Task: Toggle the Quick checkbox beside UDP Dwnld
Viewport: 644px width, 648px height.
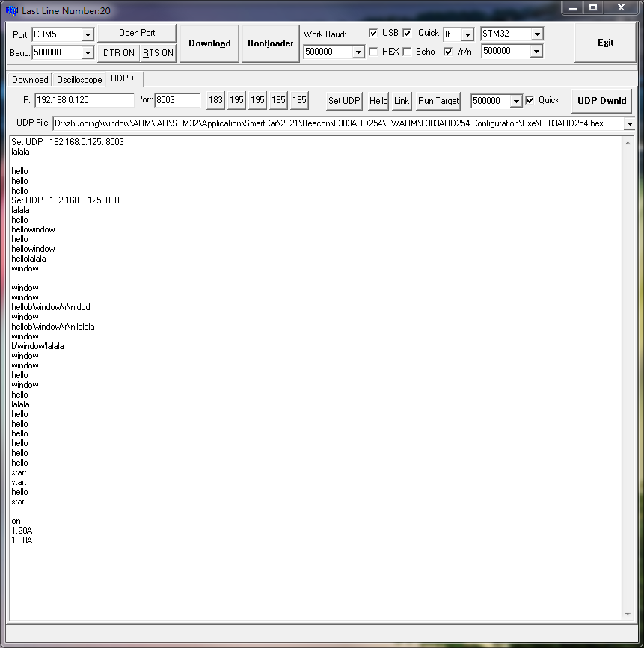Action: [530, 100]
